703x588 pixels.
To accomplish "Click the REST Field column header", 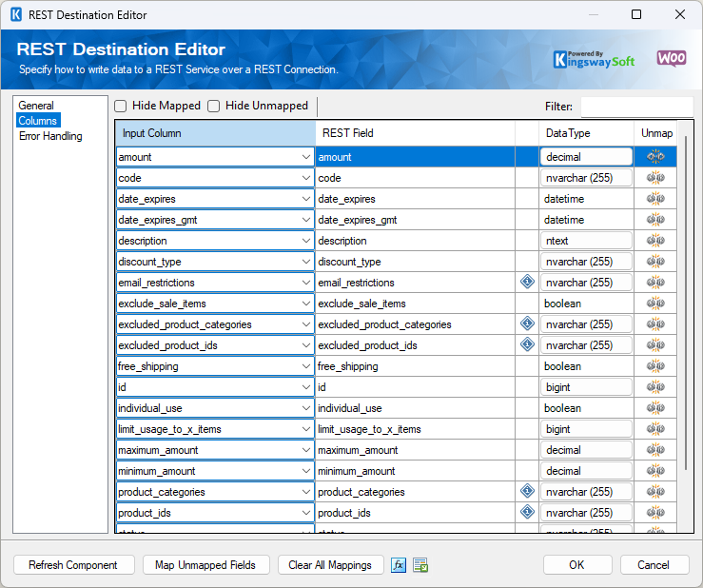I will [415, 133].
